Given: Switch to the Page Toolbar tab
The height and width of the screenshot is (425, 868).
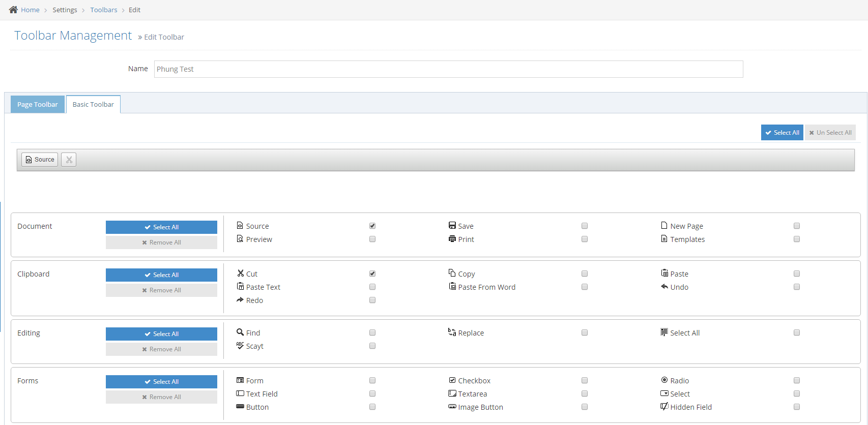Looking at the screenshot, I should 38,104.
